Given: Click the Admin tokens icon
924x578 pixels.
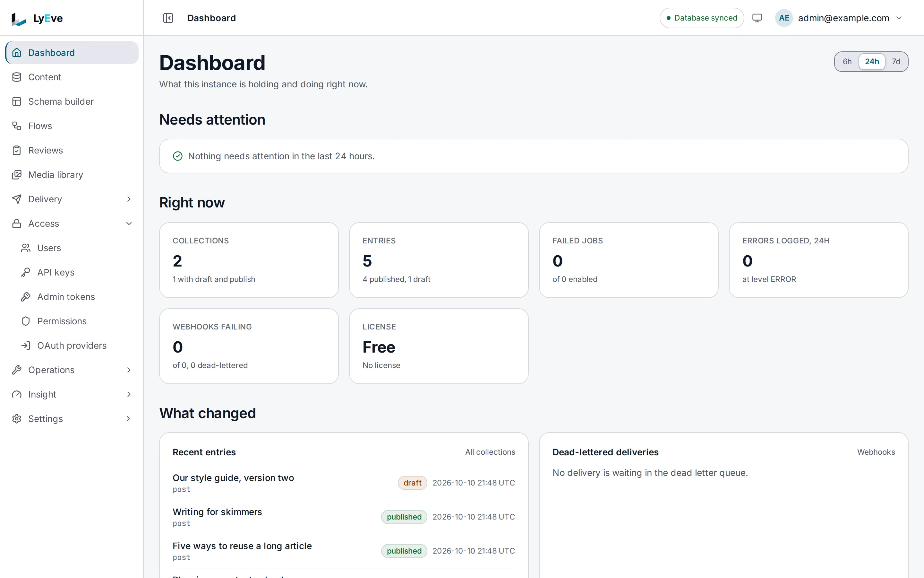Looking at the screenshot, I should pyautogui.click(x=26, y=297).
